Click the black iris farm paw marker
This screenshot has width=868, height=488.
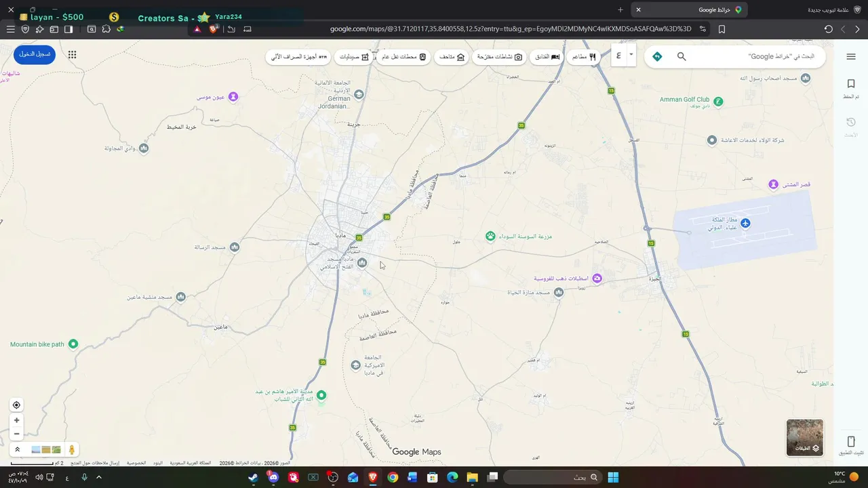coord(490,236)
